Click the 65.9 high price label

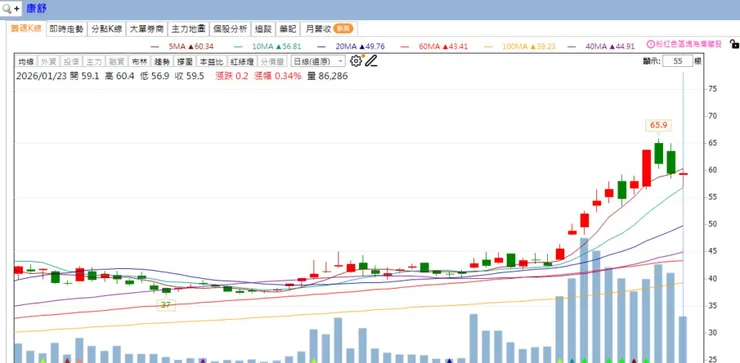click(x=658, y=125)
